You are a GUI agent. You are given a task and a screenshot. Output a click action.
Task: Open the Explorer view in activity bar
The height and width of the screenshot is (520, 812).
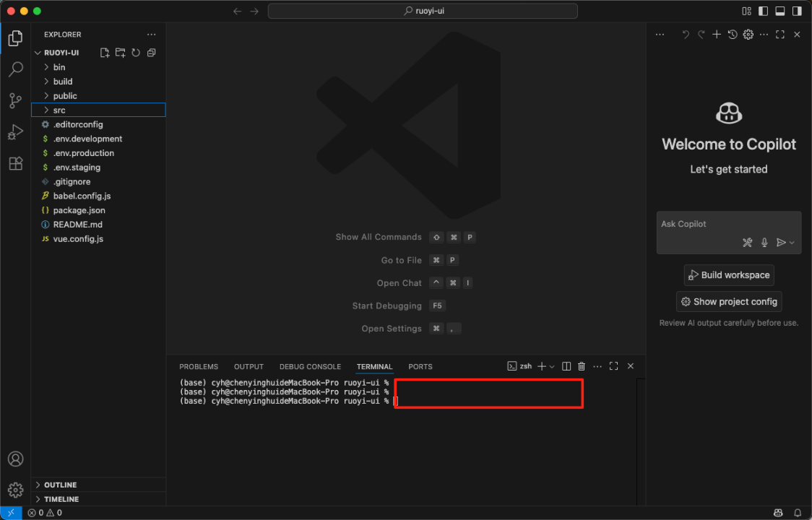[16, 38]
